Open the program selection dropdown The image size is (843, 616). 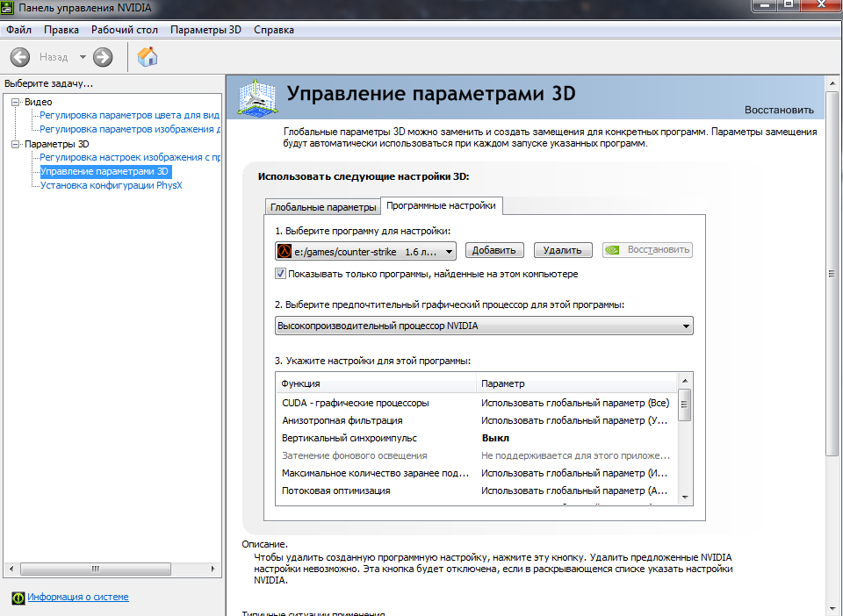coord(365,251)
